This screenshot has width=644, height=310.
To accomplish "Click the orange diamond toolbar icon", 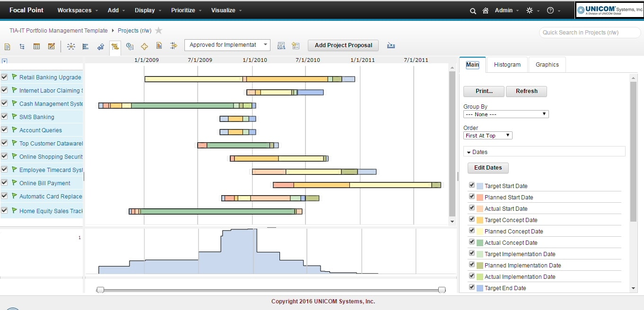I will pos(145,46).
